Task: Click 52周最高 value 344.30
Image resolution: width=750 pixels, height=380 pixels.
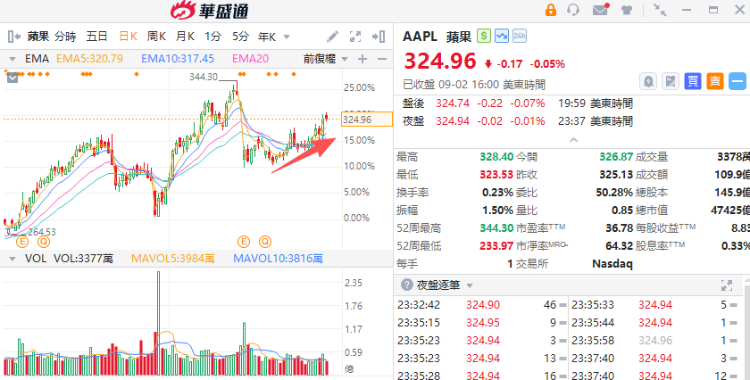Action: click(x=496, y=228)
